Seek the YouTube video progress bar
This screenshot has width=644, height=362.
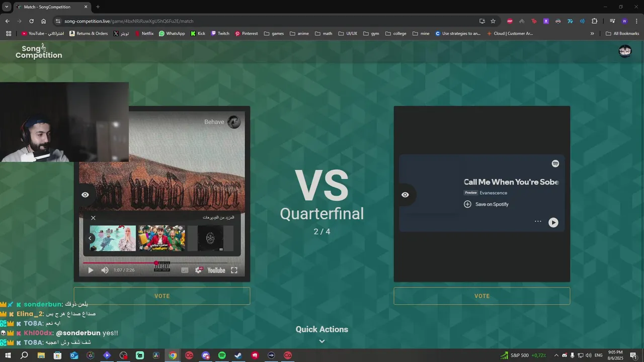pos(161,262)
